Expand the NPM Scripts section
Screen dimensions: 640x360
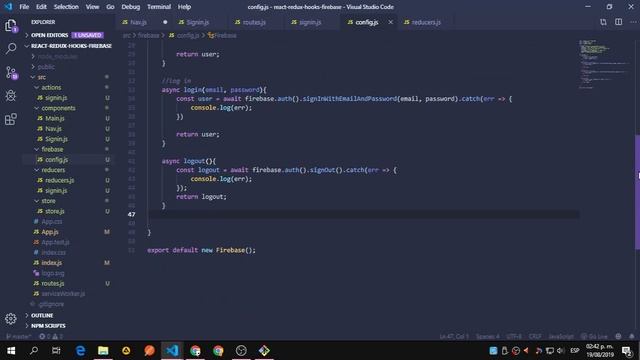point(68,326)
